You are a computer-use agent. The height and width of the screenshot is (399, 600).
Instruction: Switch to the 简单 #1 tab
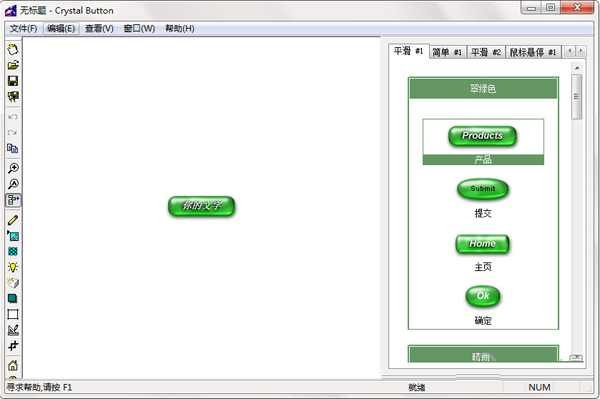pos(447,52)
